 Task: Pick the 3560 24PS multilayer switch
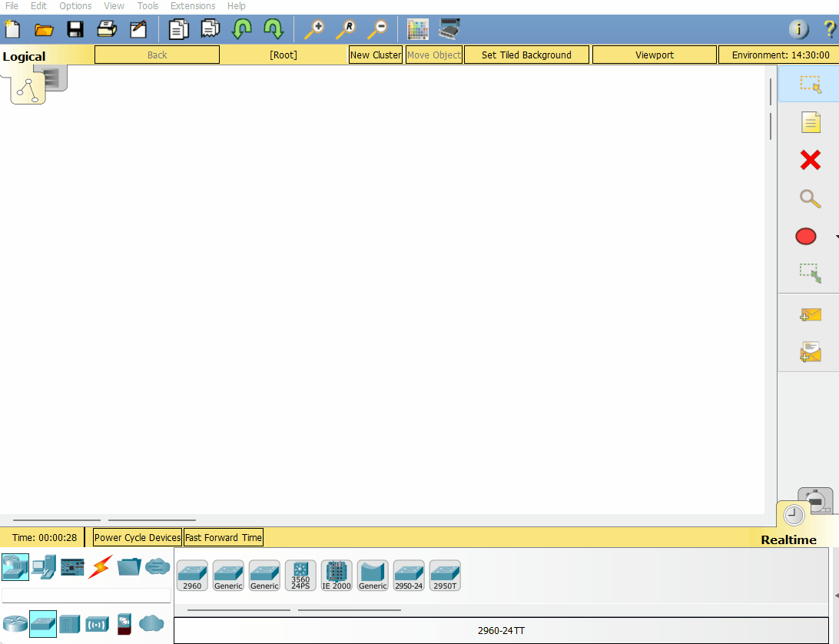click(300, 575)
